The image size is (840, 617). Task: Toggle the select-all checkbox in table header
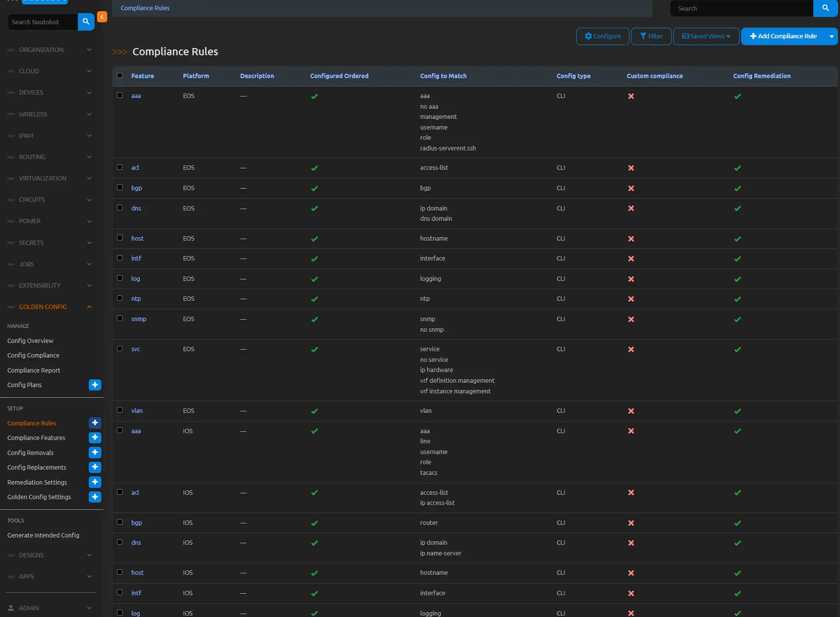click(x=120, y=76)
